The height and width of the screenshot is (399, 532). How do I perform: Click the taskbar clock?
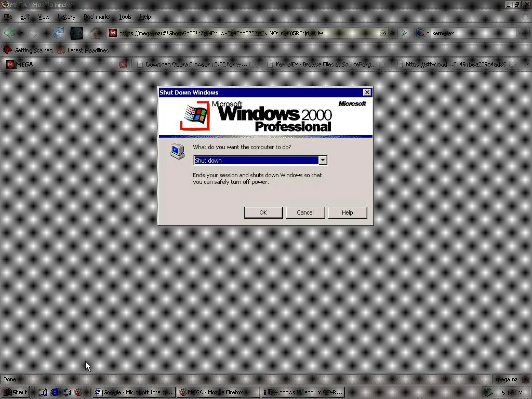click(x=512, y=393)
